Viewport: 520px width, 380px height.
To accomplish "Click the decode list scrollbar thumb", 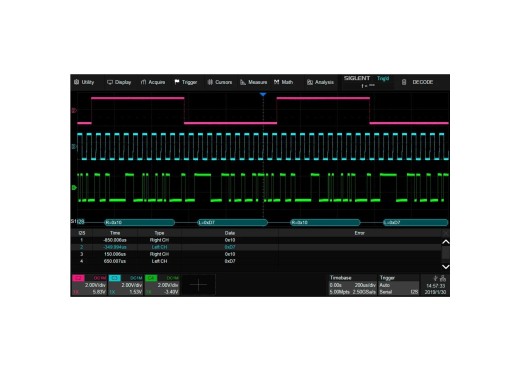I will [x=445, y=253].
